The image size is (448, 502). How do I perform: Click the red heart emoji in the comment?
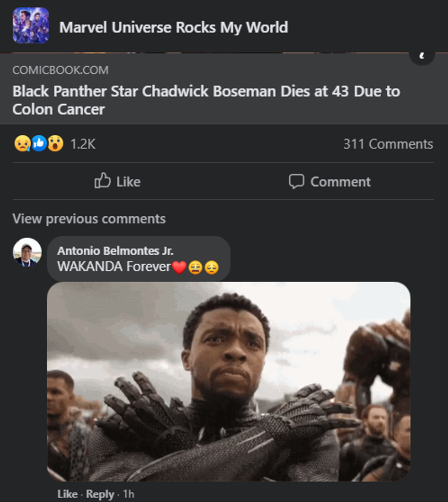(179, 267)
